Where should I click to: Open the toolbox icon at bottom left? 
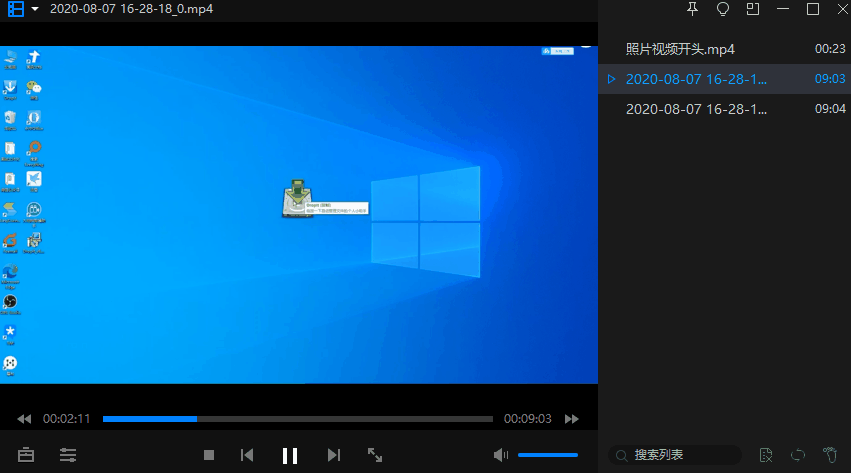point(26,455)
